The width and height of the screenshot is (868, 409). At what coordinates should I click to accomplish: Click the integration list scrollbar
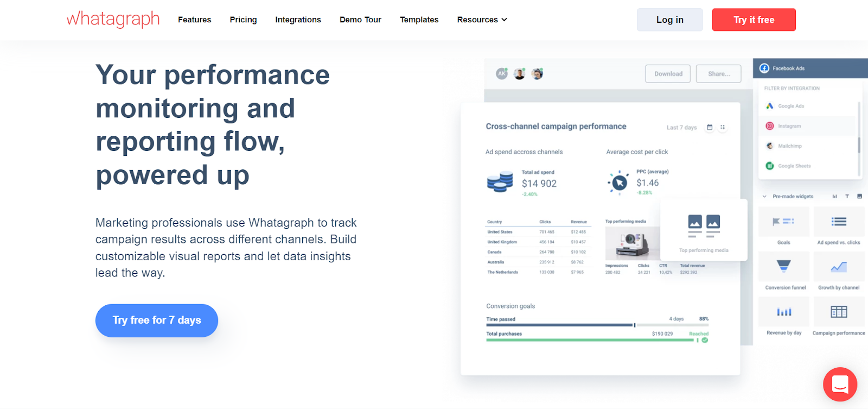(859, 145)
